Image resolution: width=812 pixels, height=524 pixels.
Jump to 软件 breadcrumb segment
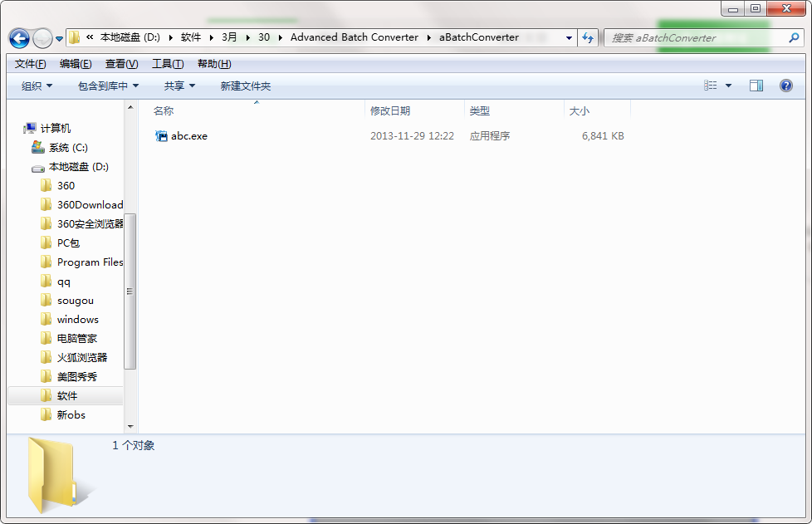191,37
